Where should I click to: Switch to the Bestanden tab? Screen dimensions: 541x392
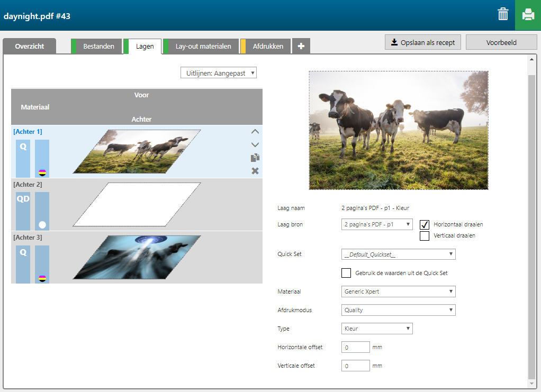(98, 47)
